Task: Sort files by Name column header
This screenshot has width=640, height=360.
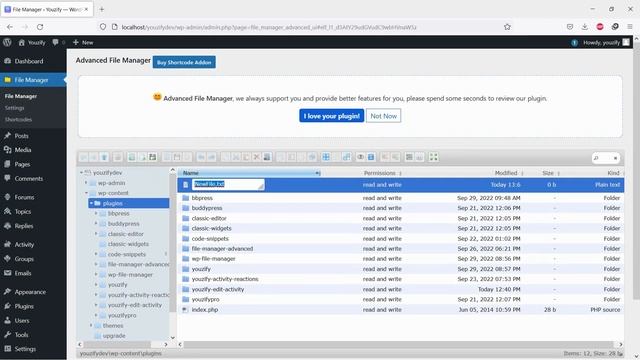Action: [x=249, y=173]
